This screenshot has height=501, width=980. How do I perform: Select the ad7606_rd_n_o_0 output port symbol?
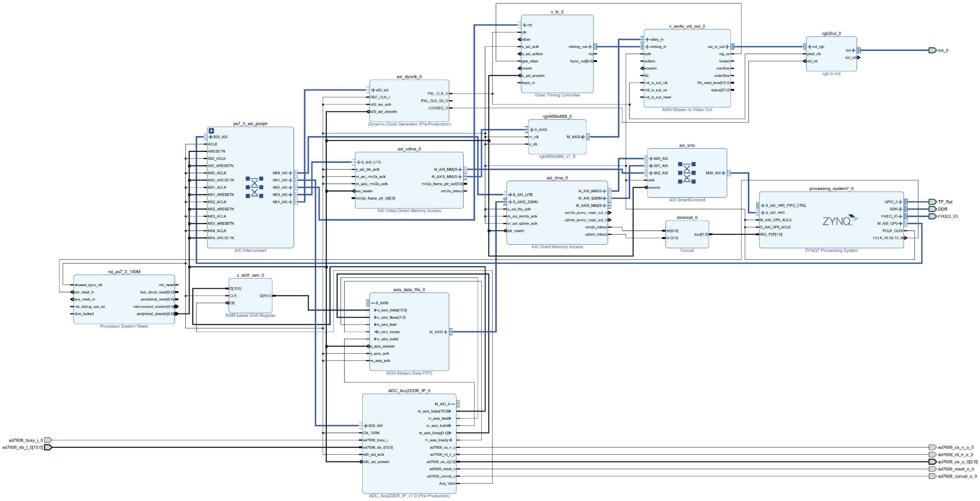pos(933,455)
